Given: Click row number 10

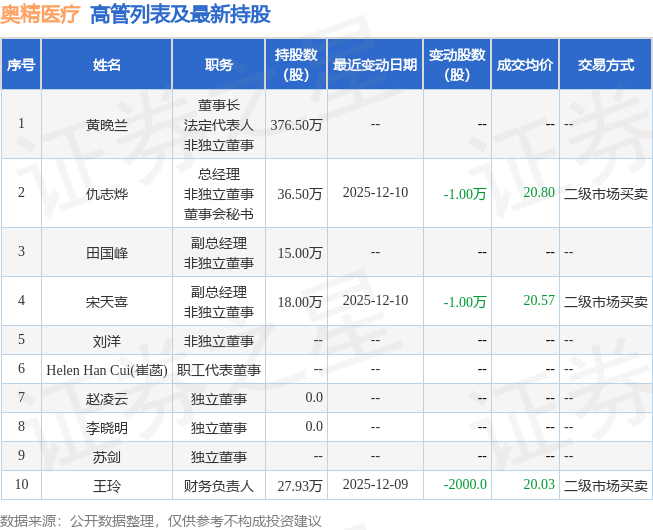Looking at the screenshot, I should [x=21, y=484].
